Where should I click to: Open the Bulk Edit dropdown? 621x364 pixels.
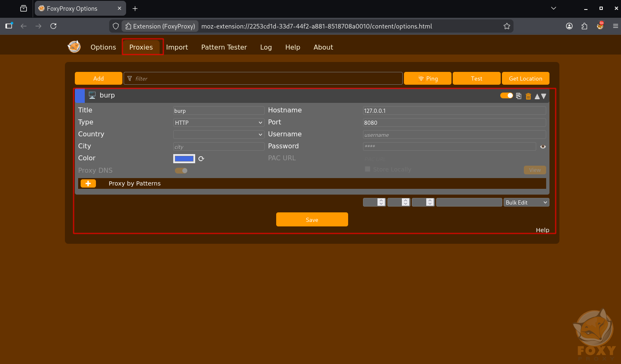pos(527,202)
